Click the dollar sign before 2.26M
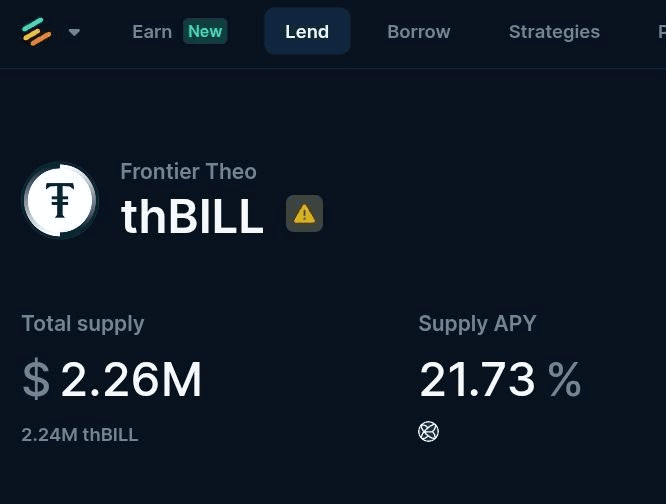 pyautogui.click(x=36, y=380)
